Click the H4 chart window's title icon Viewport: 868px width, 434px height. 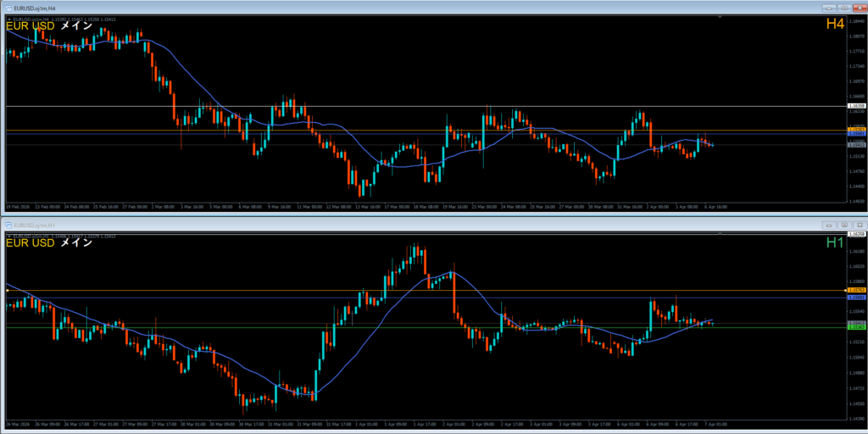click(x=8, y=8)
